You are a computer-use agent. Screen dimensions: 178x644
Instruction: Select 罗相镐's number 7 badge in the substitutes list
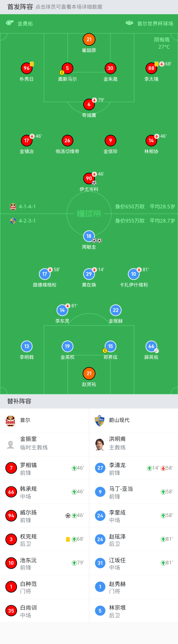point(11,468)
